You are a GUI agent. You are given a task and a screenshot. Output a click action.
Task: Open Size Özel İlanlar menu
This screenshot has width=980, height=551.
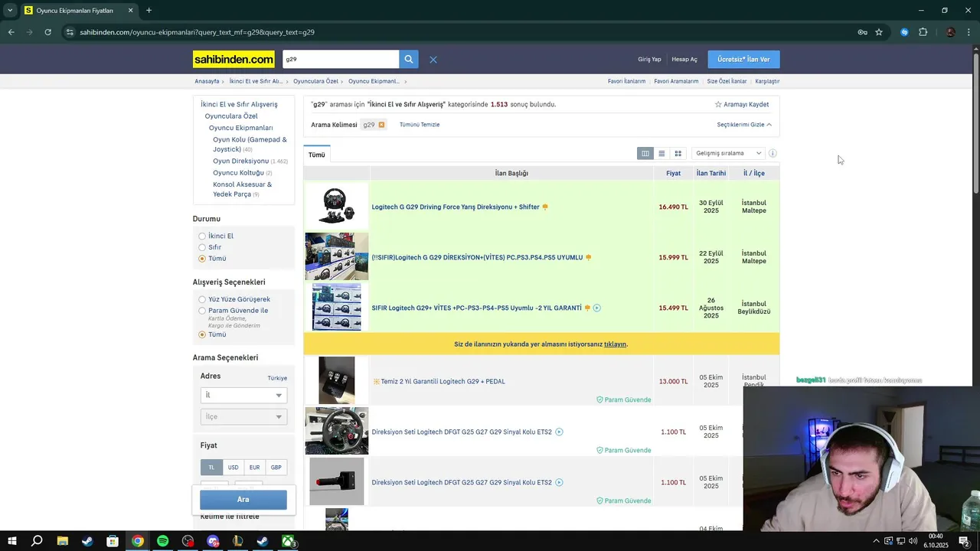727,81
